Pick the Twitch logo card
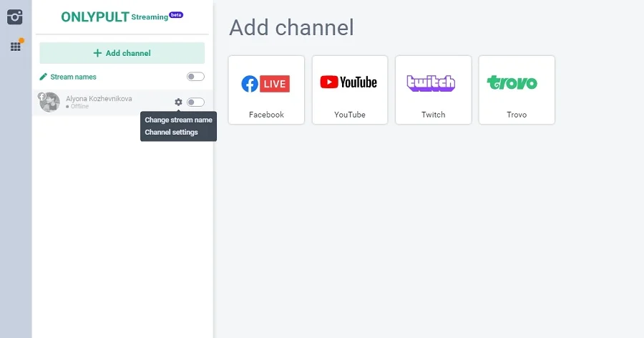The image size is (644, 338). [433, 90]
